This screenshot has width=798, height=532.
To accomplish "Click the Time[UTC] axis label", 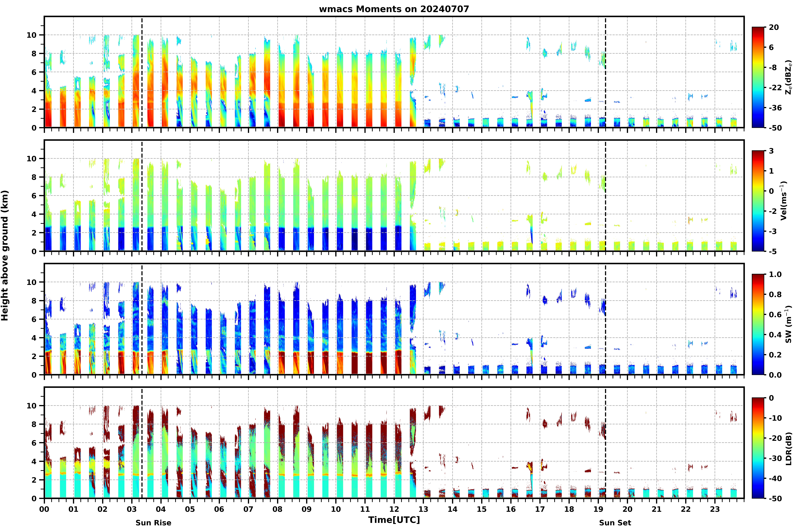I will (x=394, y=520).
